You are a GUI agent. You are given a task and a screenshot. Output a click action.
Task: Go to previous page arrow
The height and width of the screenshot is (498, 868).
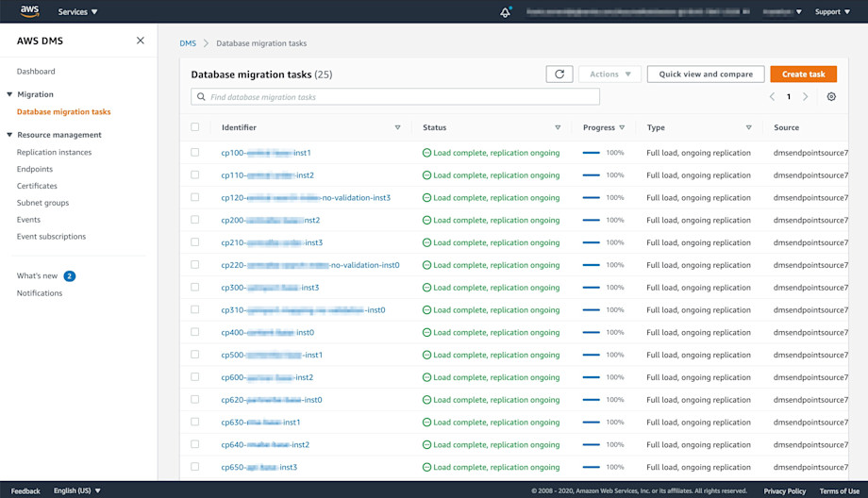coord(772,97)
